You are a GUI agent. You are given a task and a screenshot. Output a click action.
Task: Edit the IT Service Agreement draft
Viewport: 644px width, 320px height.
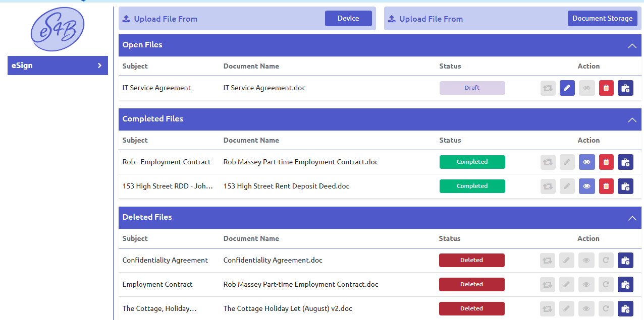[567, 88]
